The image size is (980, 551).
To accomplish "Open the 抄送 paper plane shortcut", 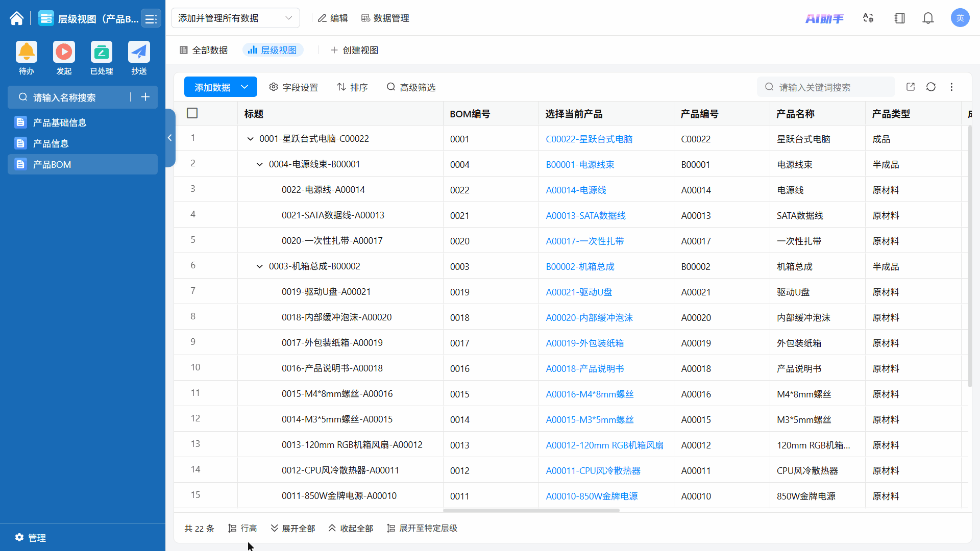I will [x=139, y=53].
